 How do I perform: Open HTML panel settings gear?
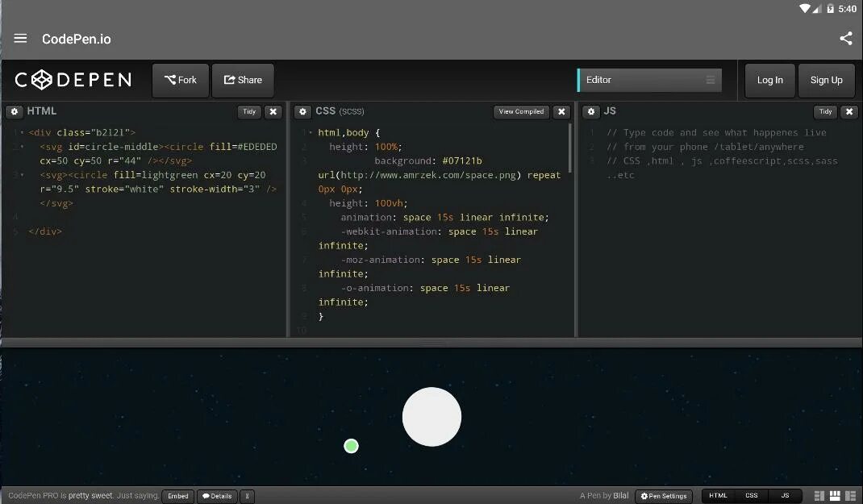(x=15, y=112)
